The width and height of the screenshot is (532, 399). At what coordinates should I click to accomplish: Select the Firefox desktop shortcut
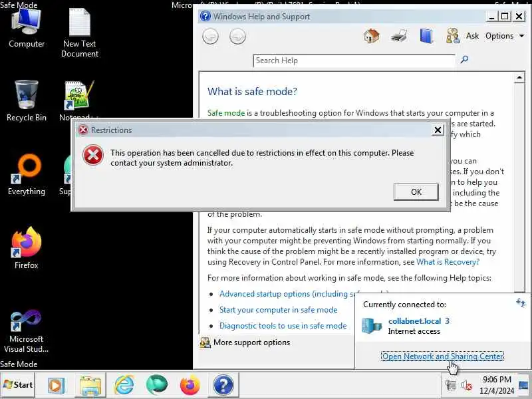tap(27, 248)
